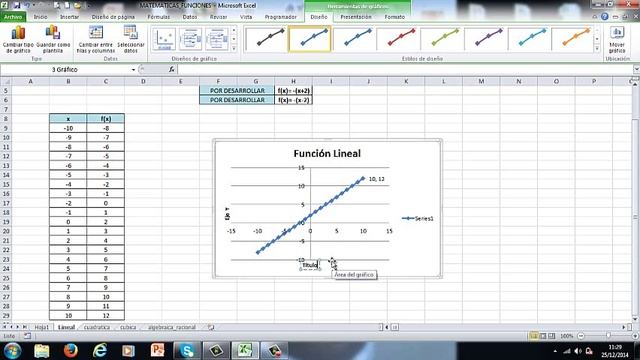Open Internet Explorer from taskbar

(x=100, y=351)
